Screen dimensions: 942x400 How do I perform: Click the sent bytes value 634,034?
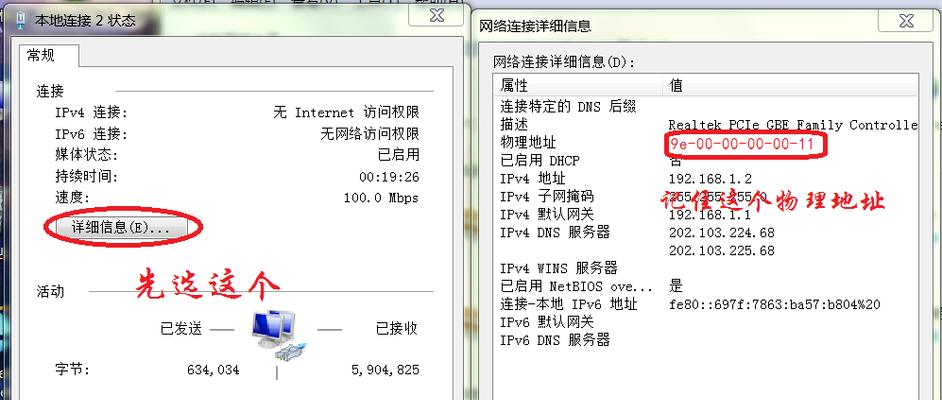pyautogui.click(x=213, y=370)
